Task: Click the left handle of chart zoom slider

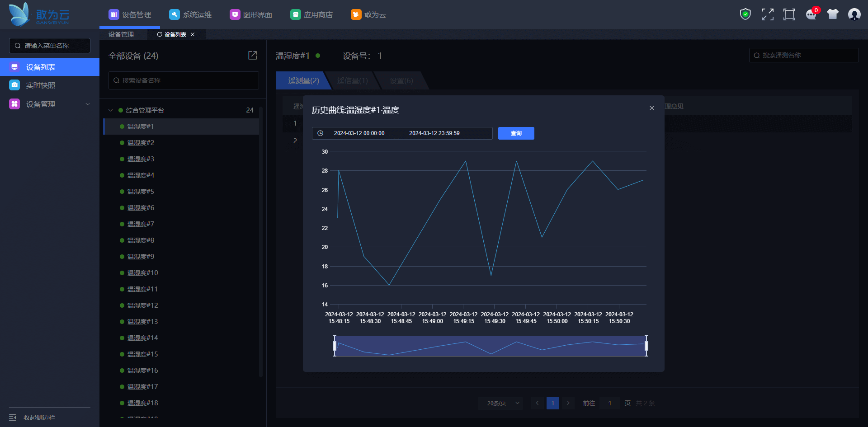Action: click(335, 346)
